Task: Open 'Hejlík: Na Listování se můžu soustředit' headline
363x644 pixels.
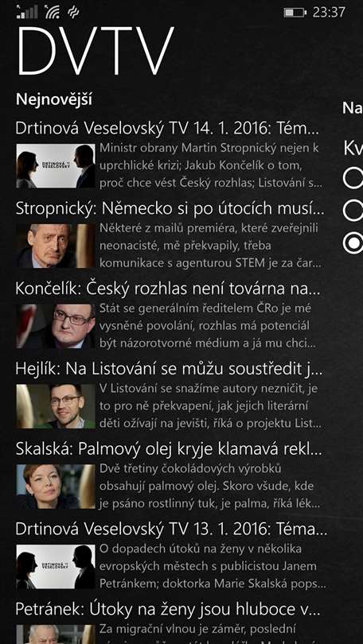Action: (169, 369)
